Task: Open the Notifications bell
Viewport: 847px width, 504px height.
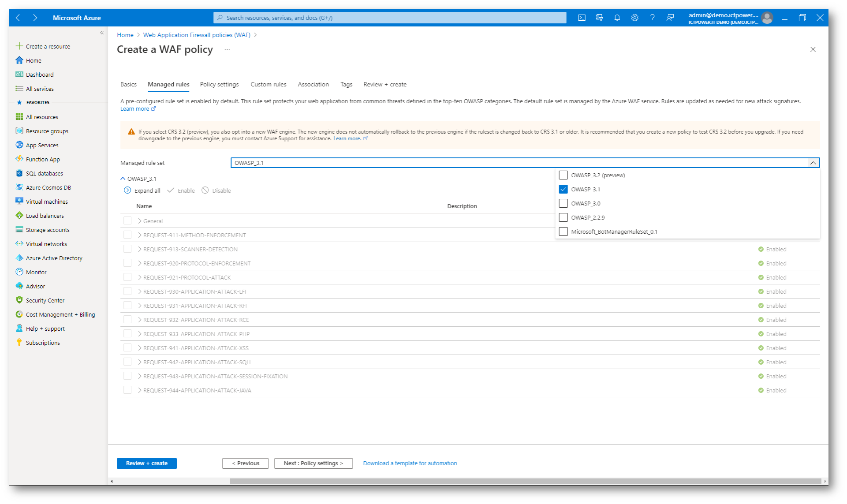Action: pos(617,18)
